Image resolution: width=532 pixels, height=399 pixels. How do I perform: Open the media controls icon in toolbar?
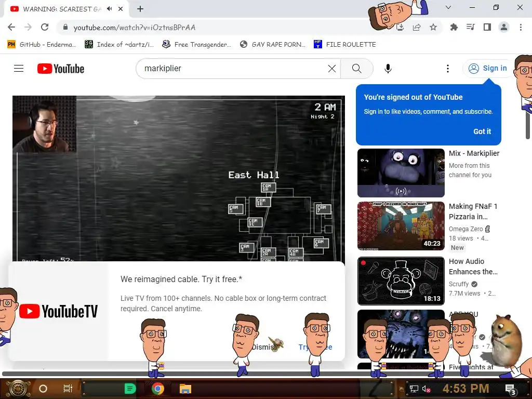click(x=471, y=27)
